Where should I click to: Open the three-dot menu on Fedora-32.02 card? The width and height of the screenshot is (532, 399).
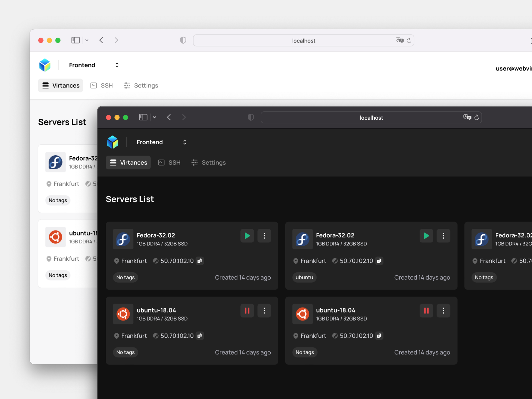(264, 236)
